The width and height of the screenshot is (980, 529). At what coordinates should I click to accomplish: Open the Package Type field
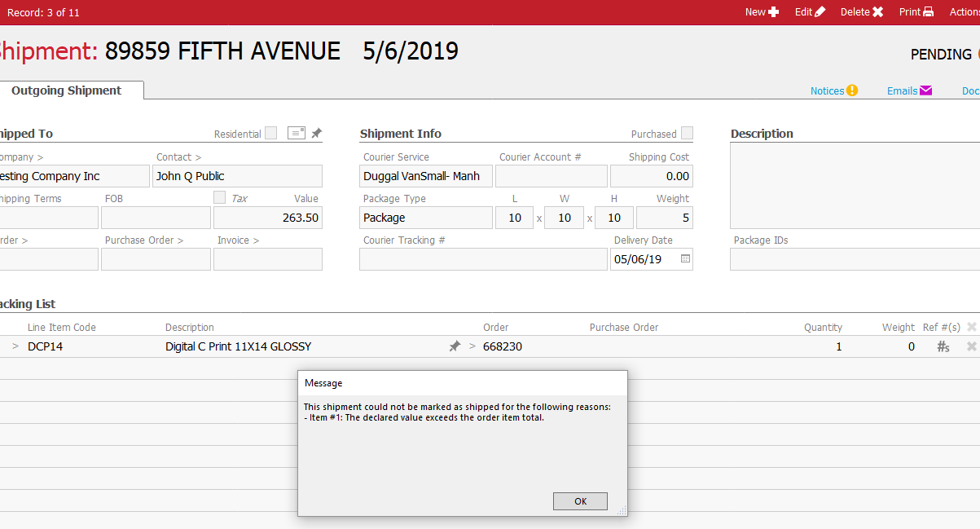pyautogui.click(x=426, y=218)
